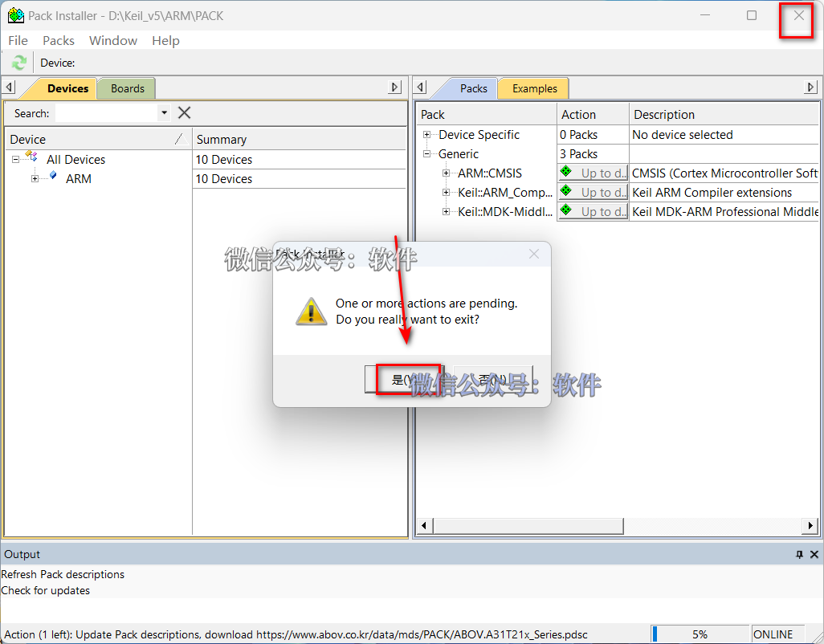Viewport: 824px width, 644px height.
Task: Click 'Check for updates' output line
Action: tap(45, 590)
